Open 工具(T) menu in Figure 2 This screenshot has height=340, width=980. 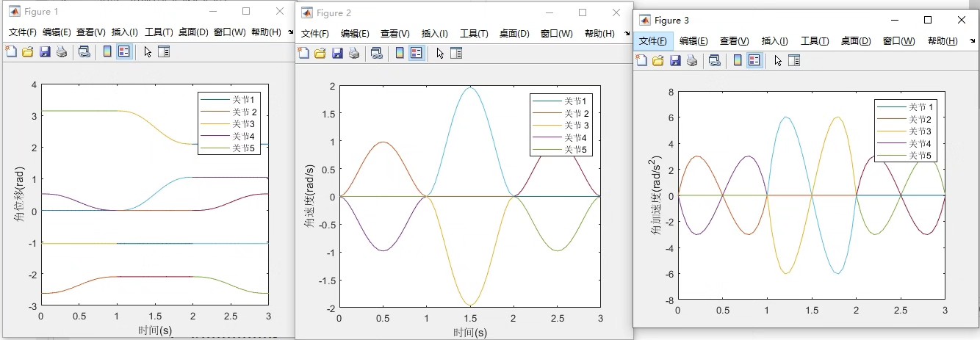(x=474, y=34)
